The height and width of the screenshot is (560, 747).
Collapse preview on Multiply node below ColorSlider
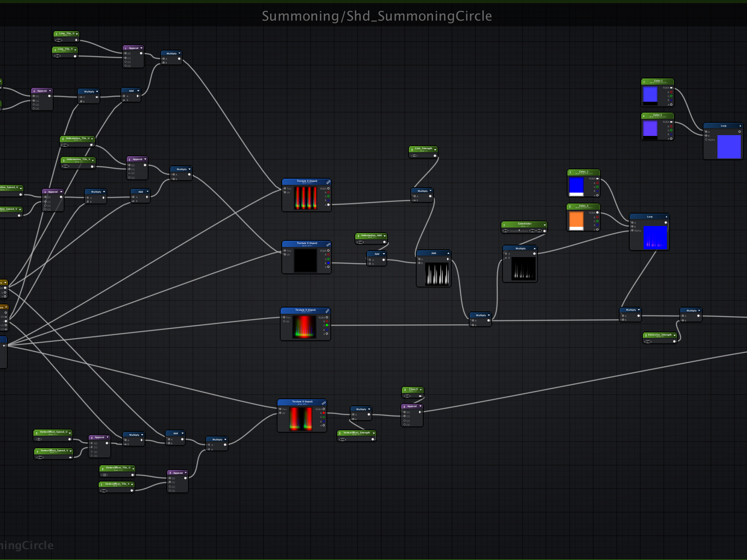[x=534, y=249]
